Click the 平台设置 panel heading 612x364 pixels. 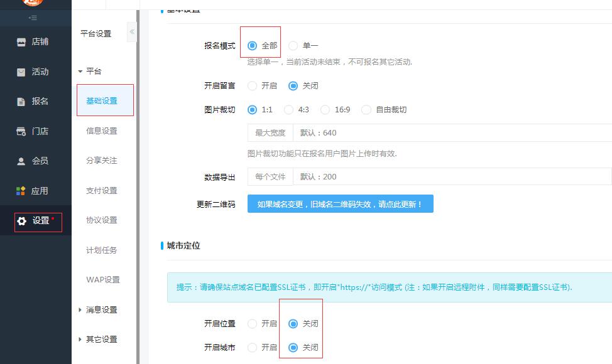(96, 34)
